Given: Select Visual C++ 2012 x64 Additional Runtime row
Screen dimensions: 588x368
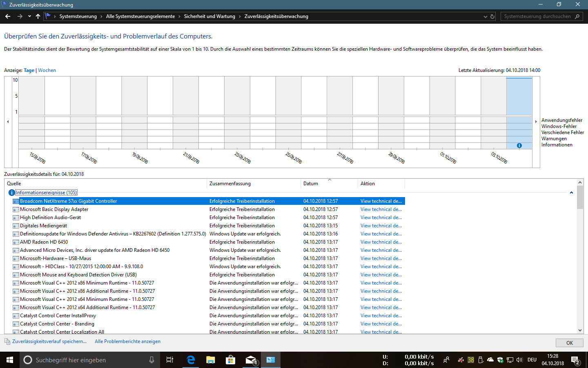Looking at the screenshot, I should pyautogui.click(x=208, y=307).
